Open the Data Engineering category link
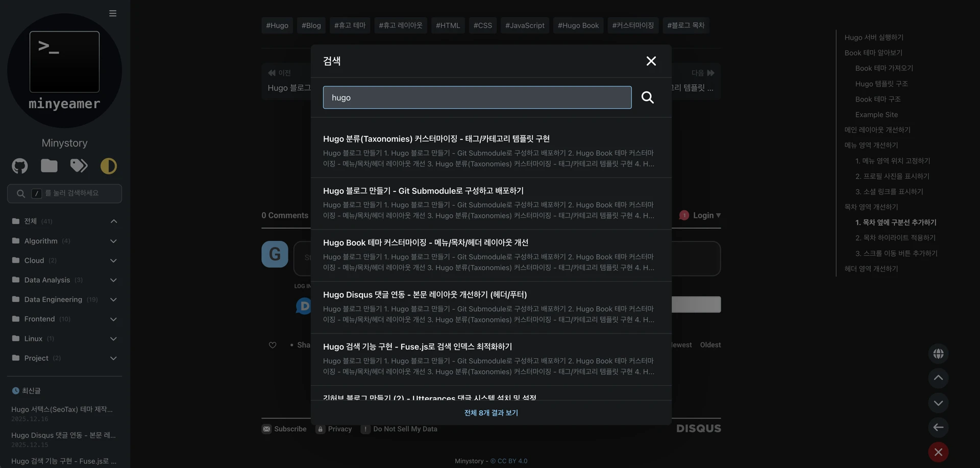 coord(53,300)
